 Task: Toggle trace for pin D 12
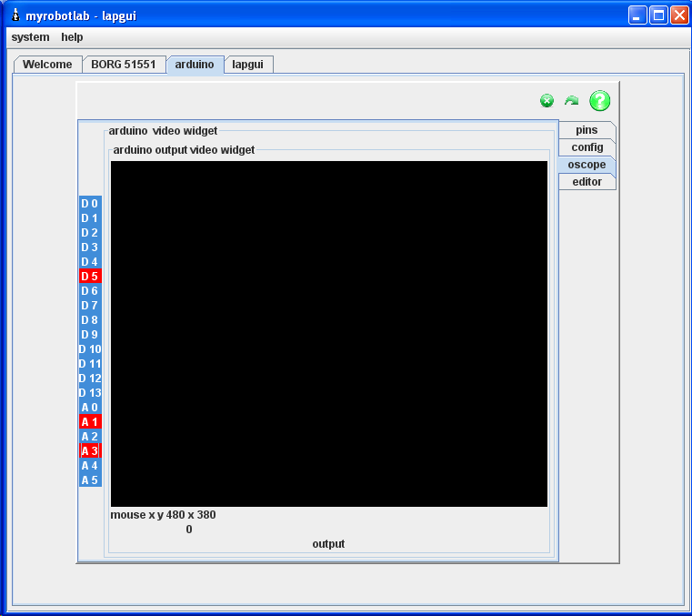(x=90, y=378)
